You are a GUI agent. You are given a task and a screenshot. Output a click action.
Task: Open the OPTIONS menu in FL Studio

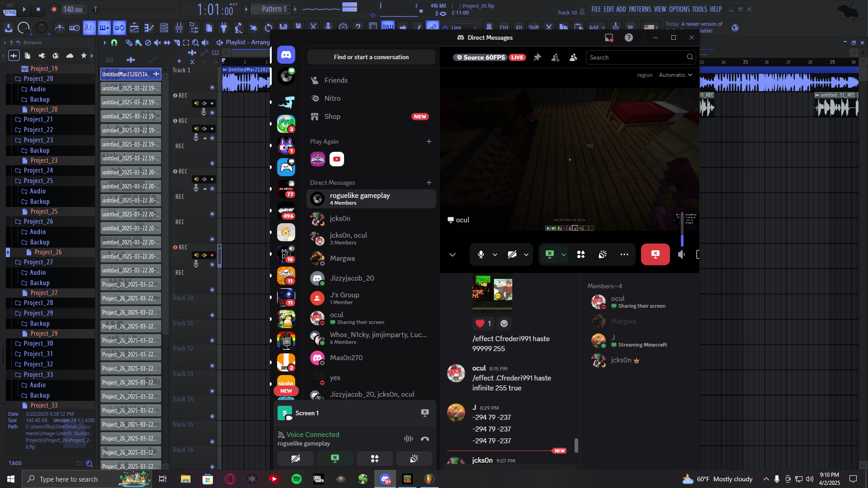[x=679, y=9]
